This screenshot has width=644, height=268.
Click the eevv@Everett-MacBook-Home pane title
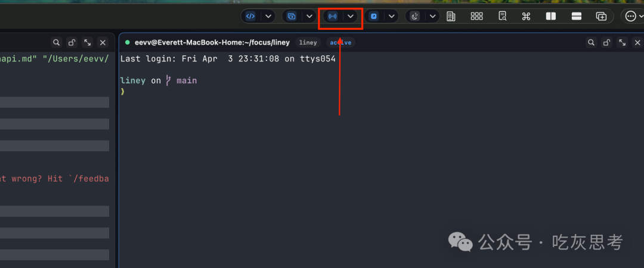click(212, 42)
